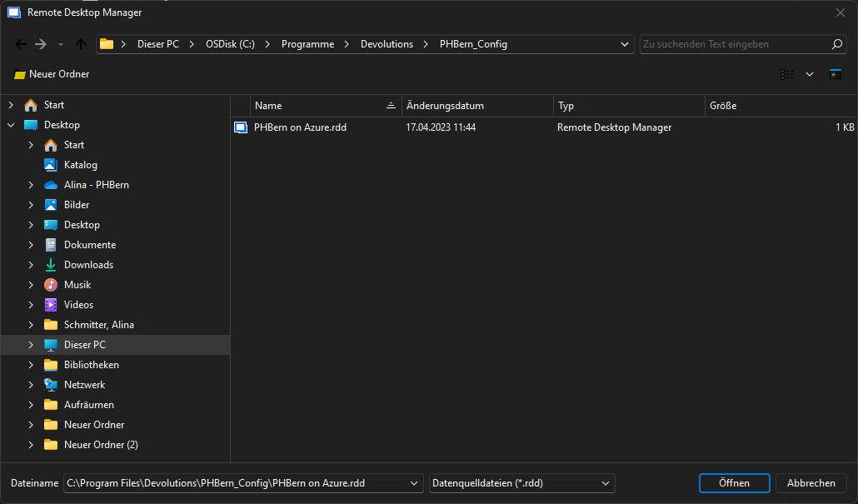Click Devolutions in the breadcrumb path

click(x=387, y=44)
